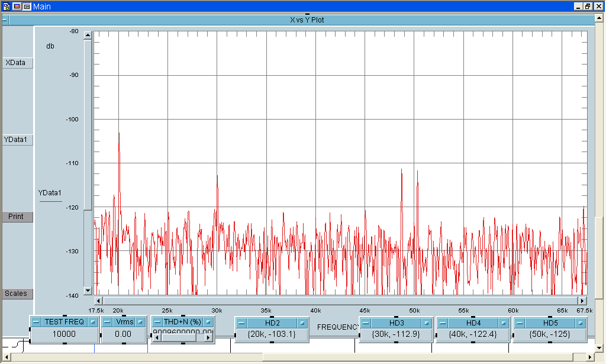Click HD4 value {40k, -122.4}

(473, 334)
